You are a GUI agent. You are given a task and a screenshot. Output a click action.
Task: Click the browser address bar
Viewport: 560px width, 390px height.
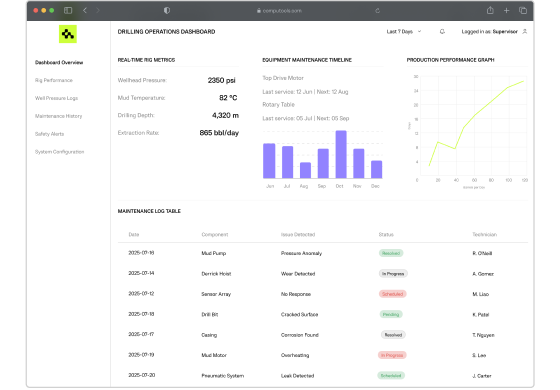279,11
